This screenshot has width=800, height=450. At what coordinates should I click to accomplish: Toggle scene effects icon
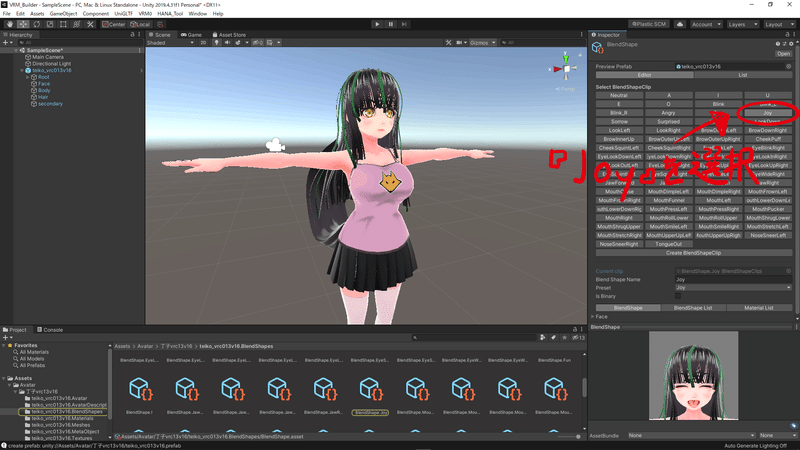click(x=238, y=43)
